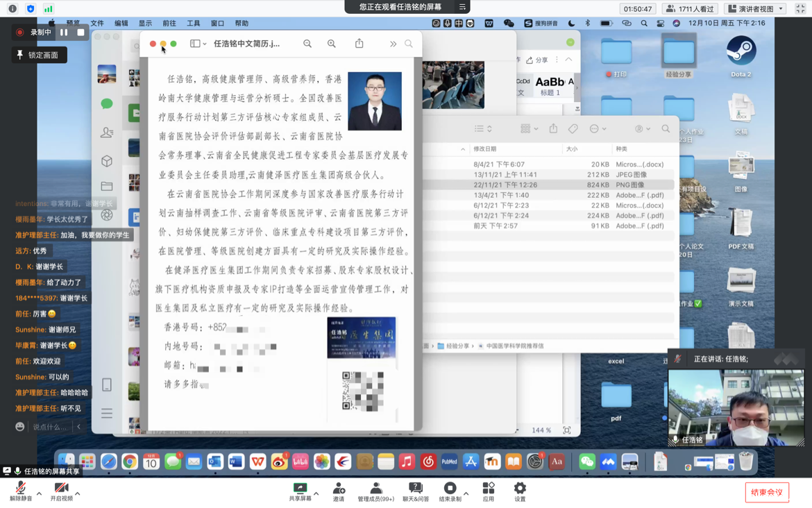
Task: Click the Preview share icon
Action: (x=360, y=44)
